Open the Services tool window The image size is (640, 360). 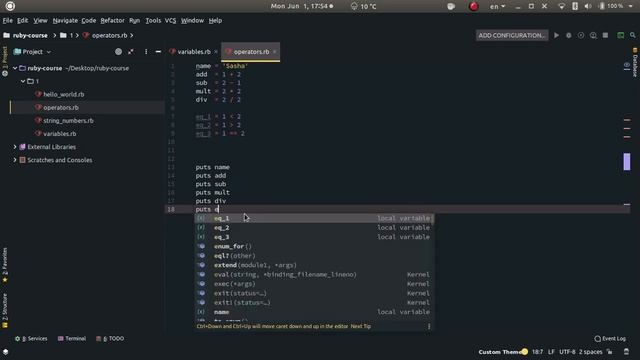point(31,339)
